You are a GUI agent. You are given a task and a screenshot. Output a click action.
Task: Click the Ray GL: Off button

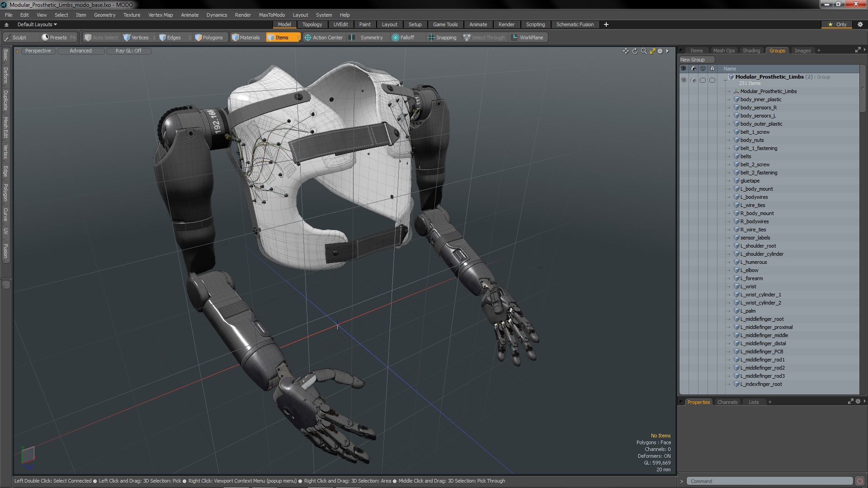click(x=128, y=51)
